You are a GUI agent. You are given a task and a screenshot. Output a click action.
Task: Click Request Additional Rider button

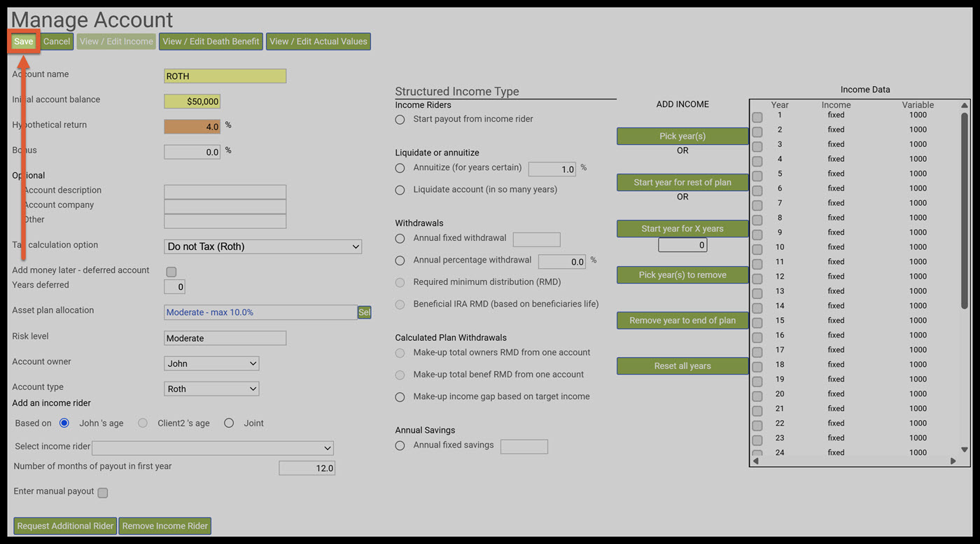pyautogui.click(x=65, y=526)
